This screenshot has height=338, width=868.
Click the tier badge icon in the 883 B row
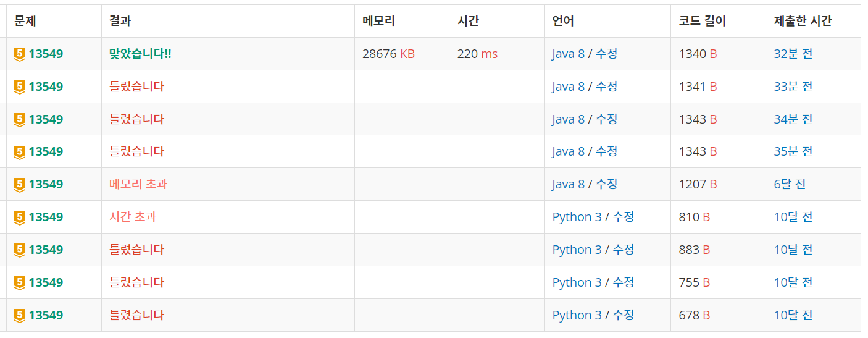(19, 250)
